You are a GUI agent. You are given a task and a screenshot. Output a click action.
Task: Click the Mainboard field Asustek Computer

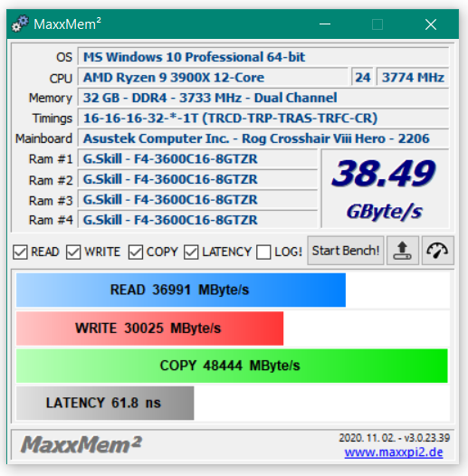pos(263,138)
